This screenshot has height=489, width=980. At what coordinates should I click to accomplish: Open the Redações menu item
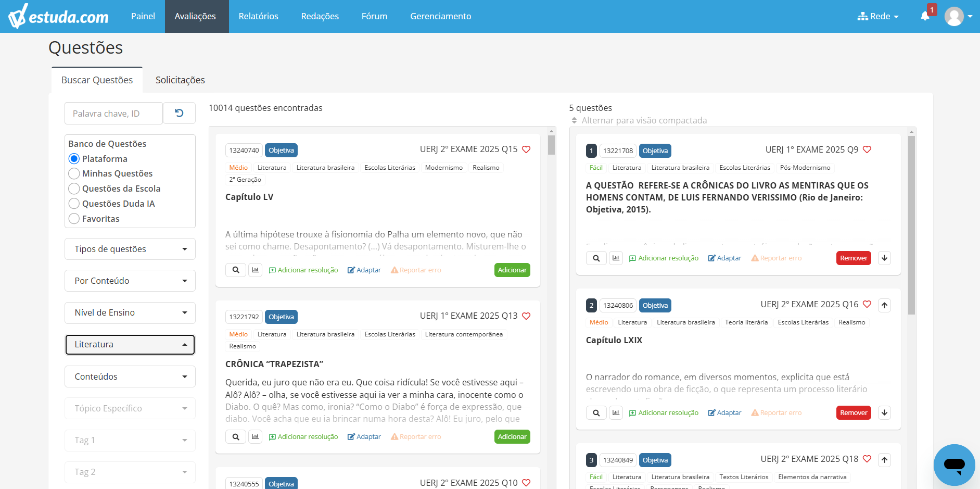[320, 16]
